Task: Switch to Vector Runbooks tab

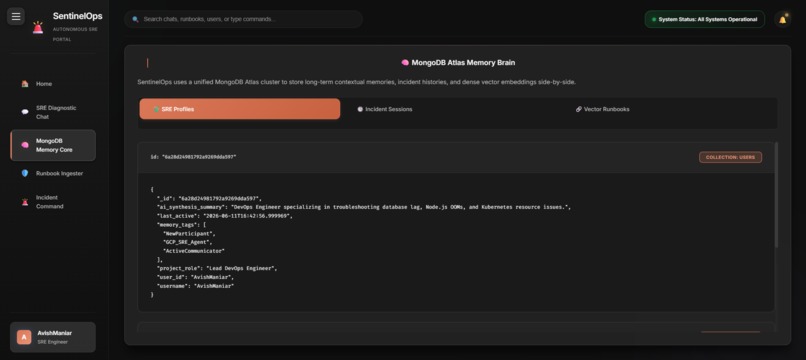Action: click(667, 109)
